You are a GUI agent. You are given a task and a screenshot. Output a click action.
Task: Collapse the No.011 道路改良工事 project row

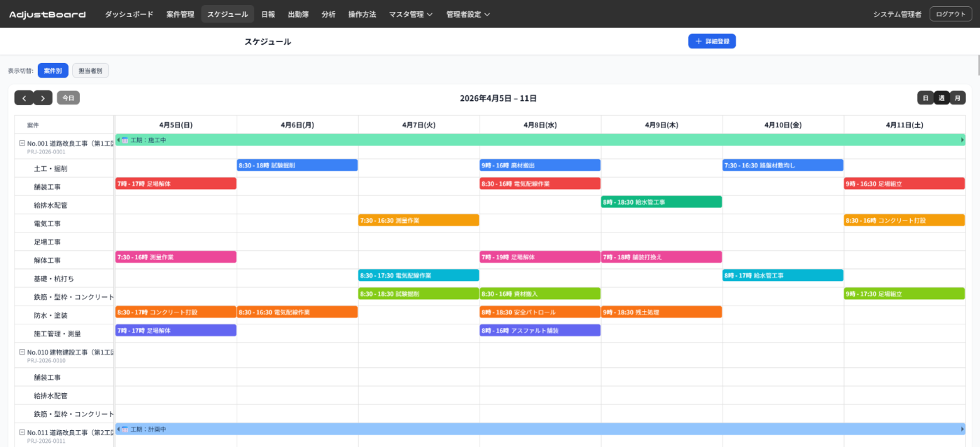(22, 432)
